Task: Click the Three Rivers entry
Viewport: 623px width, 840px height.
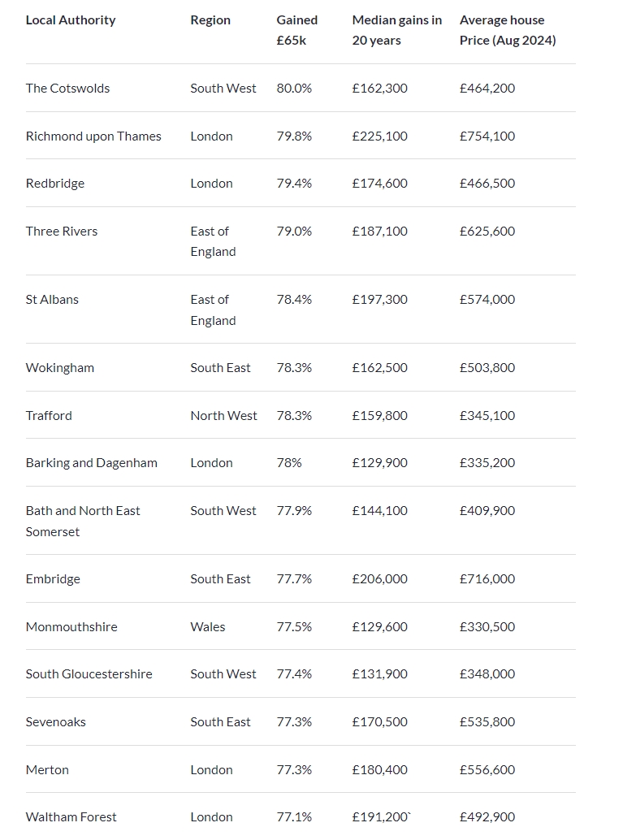Action: coord(62,232)
